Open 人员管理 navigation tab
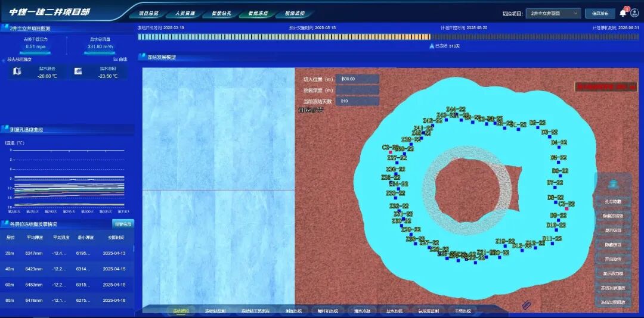 coord(185,14)
